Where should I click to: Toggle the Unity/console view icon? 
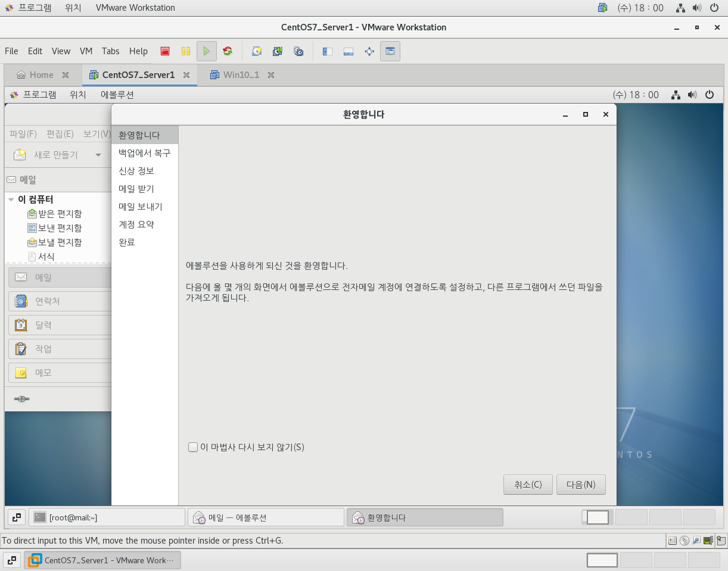390,51
